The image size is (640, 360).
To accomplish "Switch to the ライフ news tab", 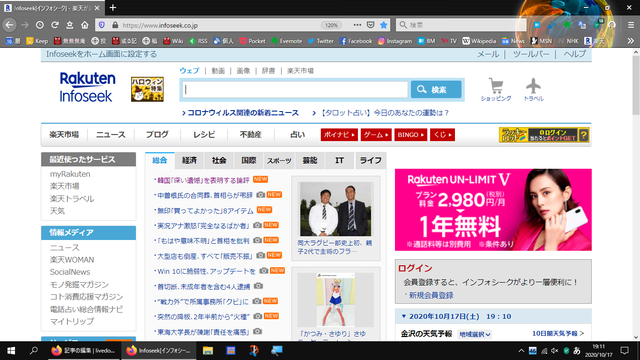I will (370, 160).
